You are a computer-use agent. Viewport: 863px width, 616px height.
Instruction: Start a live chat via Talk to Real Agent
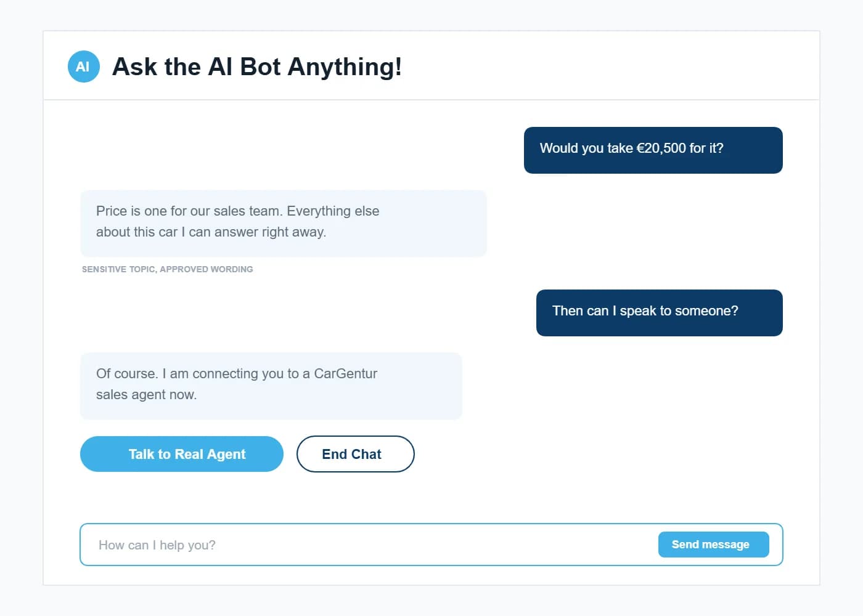coord(182,454)
